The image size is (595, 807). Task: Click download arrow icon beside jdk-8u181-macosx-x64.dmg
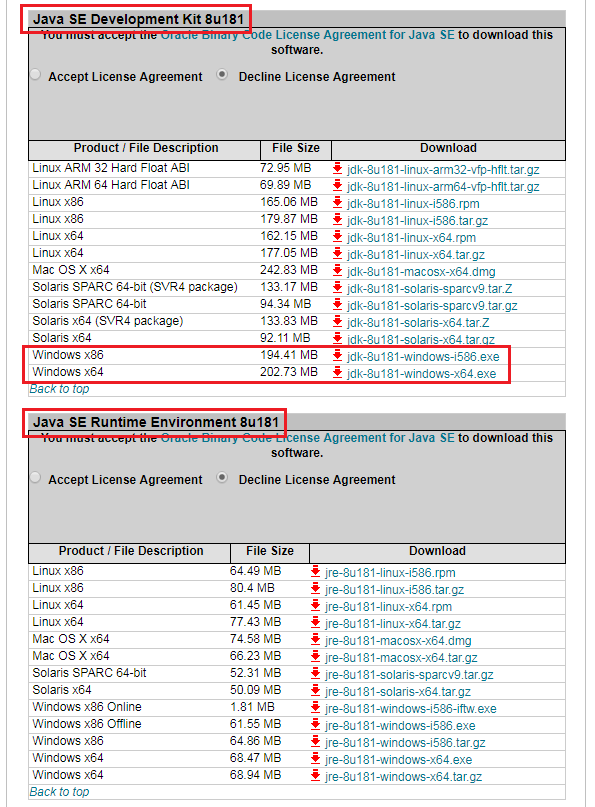click(338, 270)
